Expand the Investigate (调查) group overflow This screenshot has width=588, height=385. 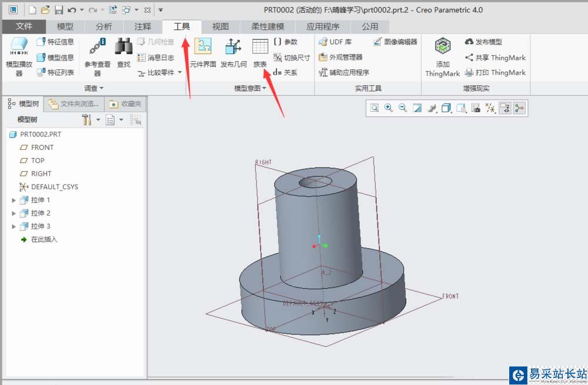(93, 89)
